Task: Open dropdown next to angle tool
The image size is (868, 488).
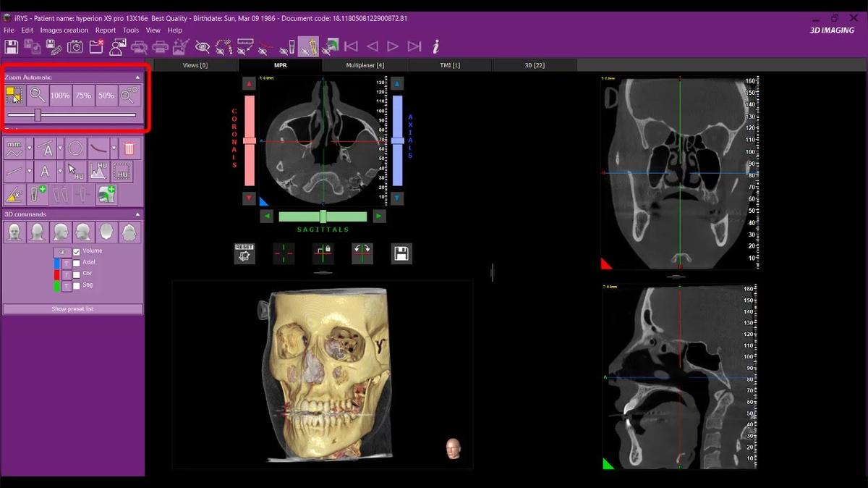Action: tap(60, 149)
